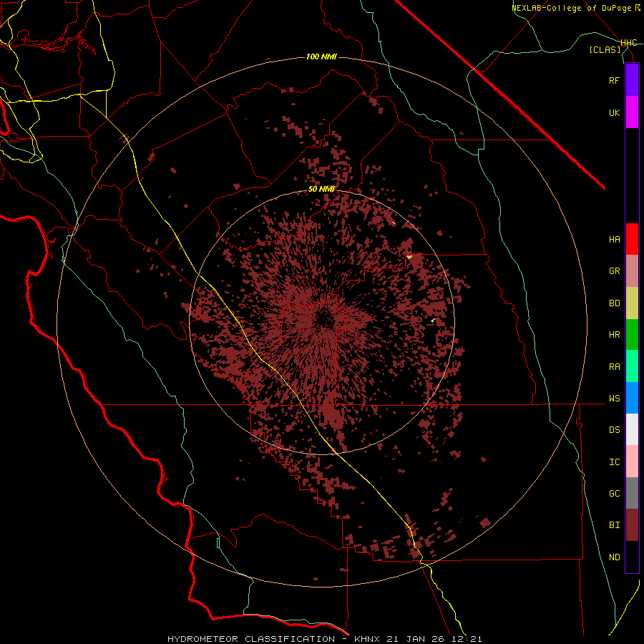Click the BI legend label
Viewport: 644px width, 644px height.
pyautogui.click(x=614, y=525)
